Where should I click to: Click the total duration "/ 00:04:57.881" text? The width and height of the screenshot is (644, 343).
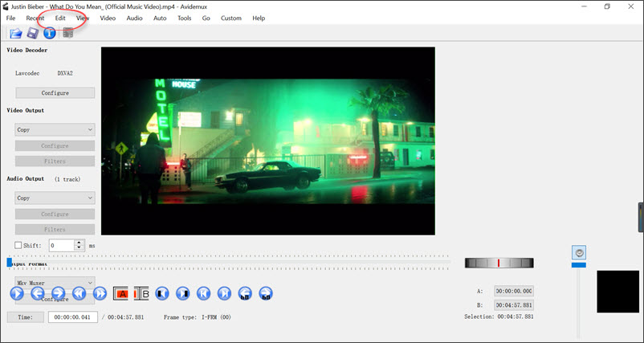click(123, 317)
